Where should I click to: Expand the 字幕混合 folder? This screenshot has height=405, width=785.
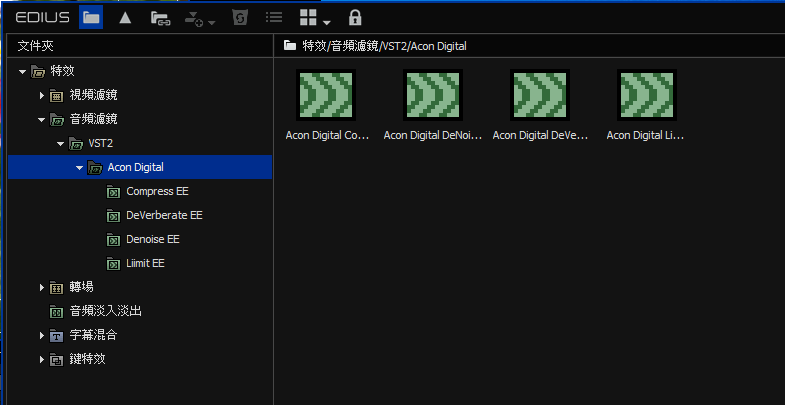[42, 335]
